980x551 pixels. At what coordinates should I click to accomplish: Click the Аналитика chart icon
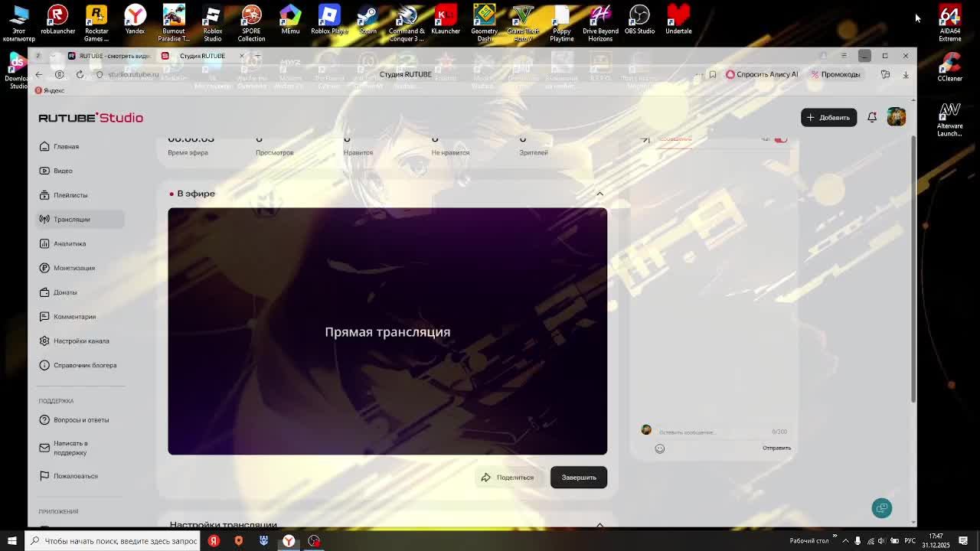[44, 243]
